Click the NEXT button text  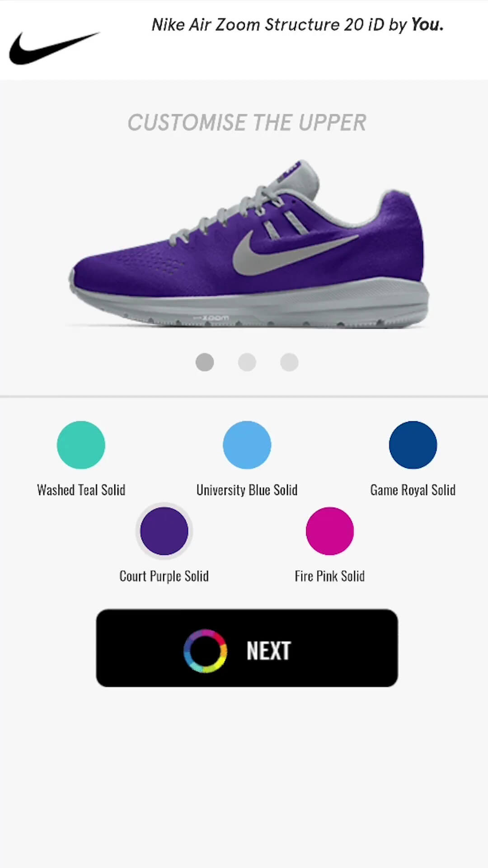[x=268, y=651]
